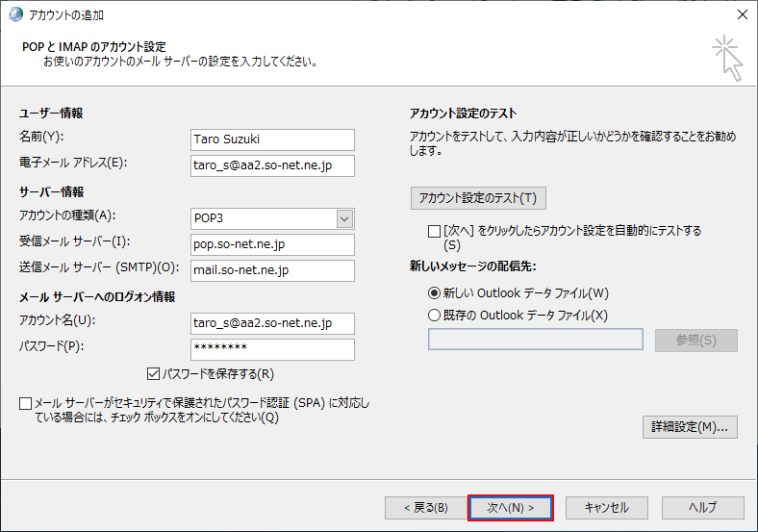Toggle the パスワードを保存する checkbox
Viewport: 758px width, 532px height.
point(153,373)
